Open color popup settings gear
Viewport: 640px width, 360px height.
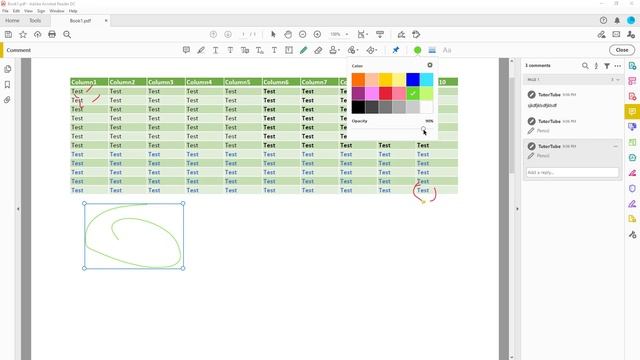430,65
